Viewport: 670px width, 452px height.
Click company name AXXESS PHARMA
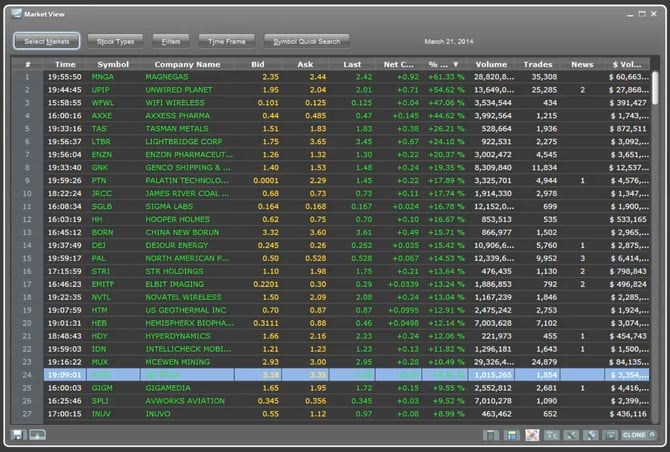pyautogui.click(x=177, y=116)
